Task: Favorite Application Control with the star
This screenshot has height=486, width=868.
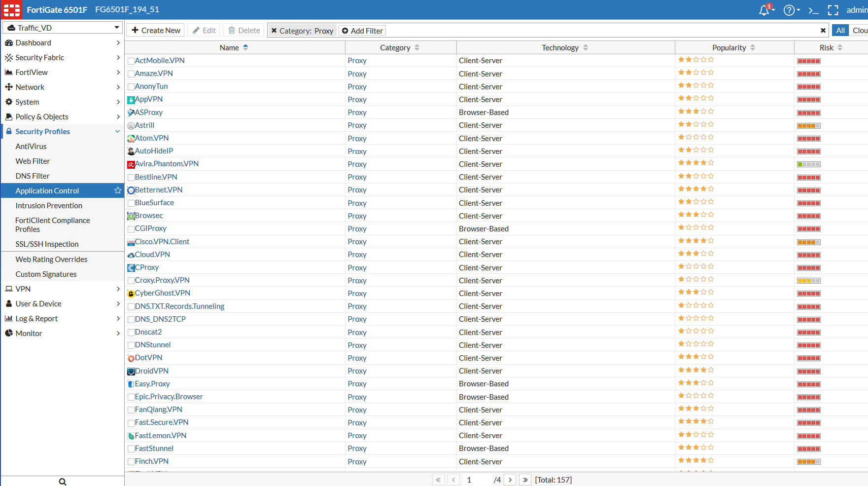Action: click(x=118, y=190)
